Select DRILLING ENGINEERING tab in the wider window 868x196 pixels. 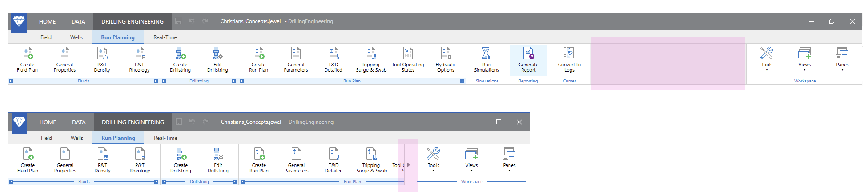point(133,21)
